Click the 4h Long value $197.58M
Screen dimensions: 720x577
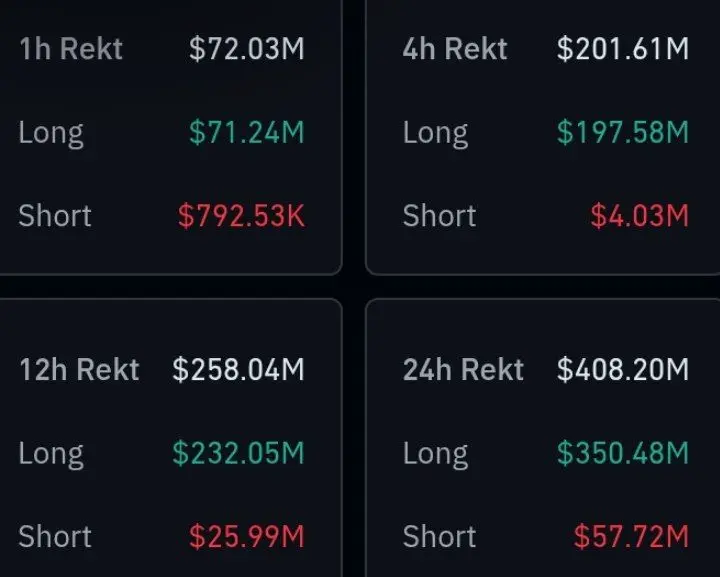(623, 132)
